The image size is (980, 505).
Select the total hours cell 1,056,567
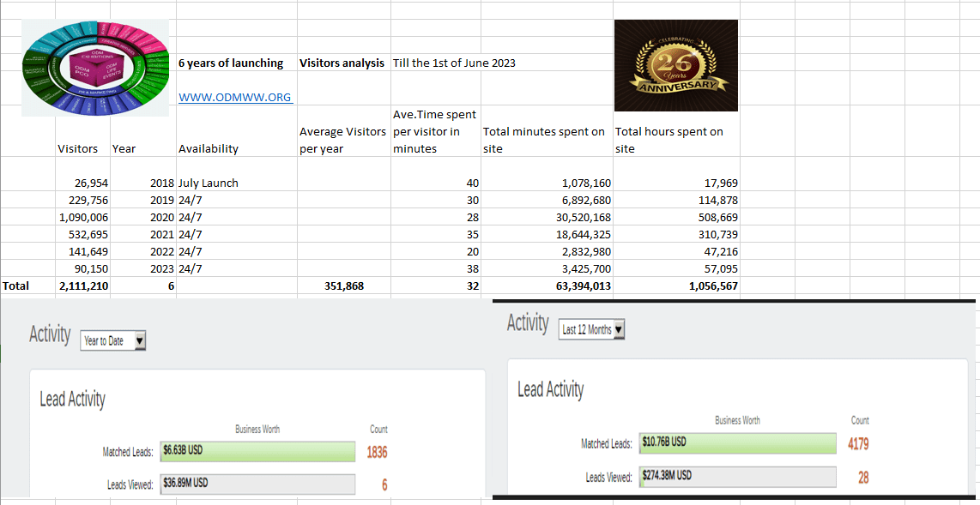(712, 286)
